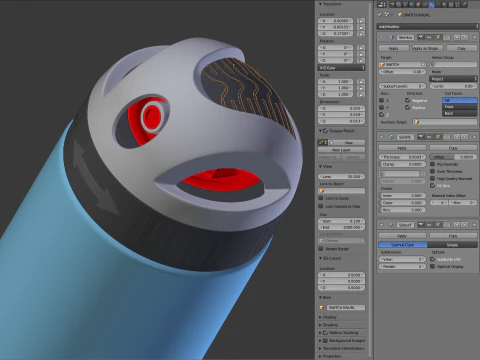Toggle edit mode display for Shrinkwrap modifier
Image resolution: width=480 pixels, height=360 pixels.
point(438,37)
